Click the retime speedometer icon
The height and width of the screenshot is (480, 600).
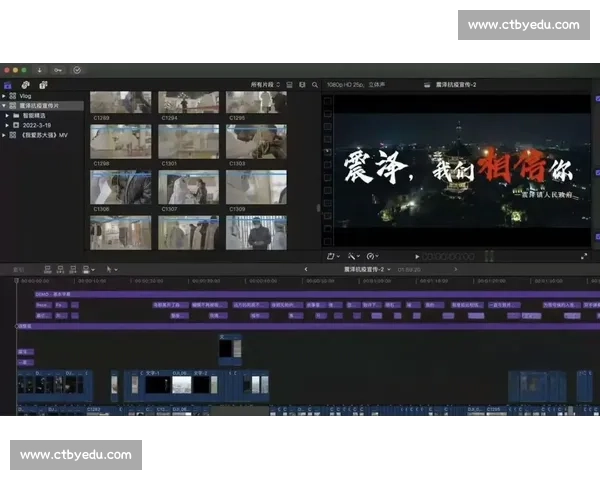click(x=370, y=256)
